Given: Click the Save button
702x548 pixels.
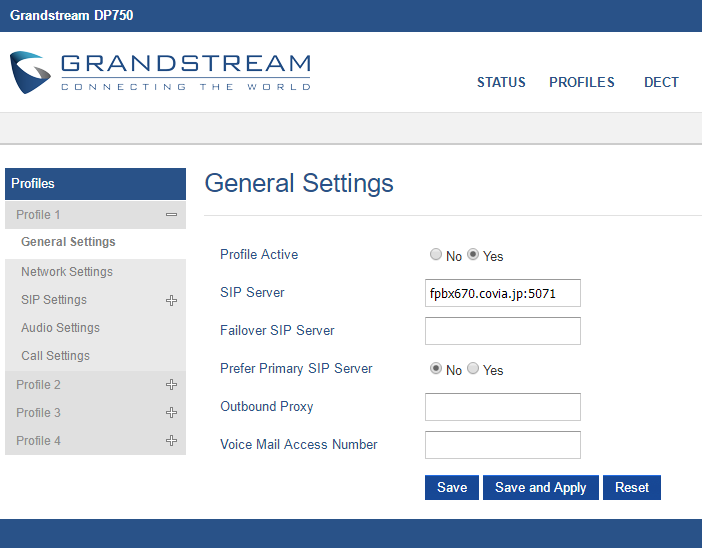Looking at the screenshot, I should pos(452,488).
